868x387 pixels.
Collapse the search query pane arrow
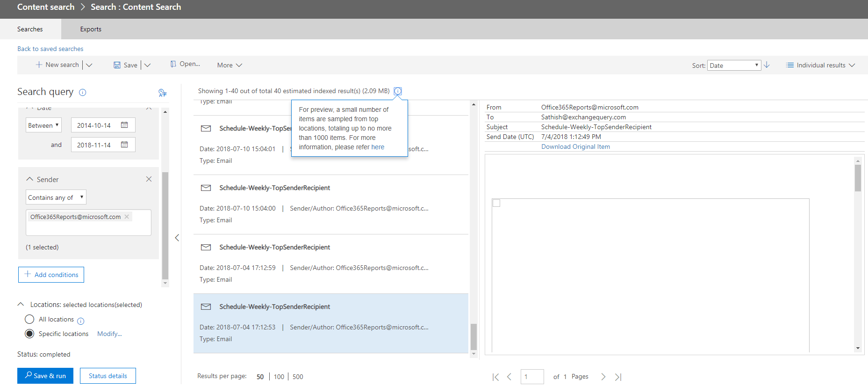coord(177,238)
